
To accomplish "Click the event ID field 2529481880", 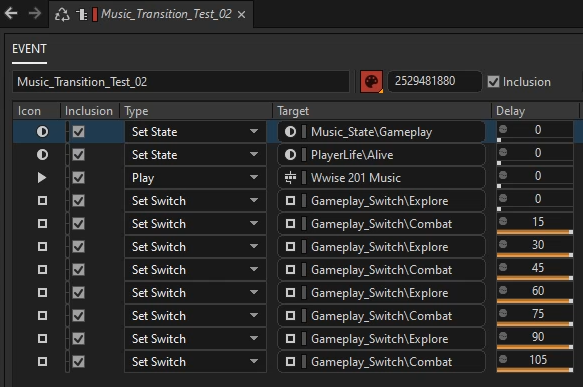I will (x=435, y=81).
